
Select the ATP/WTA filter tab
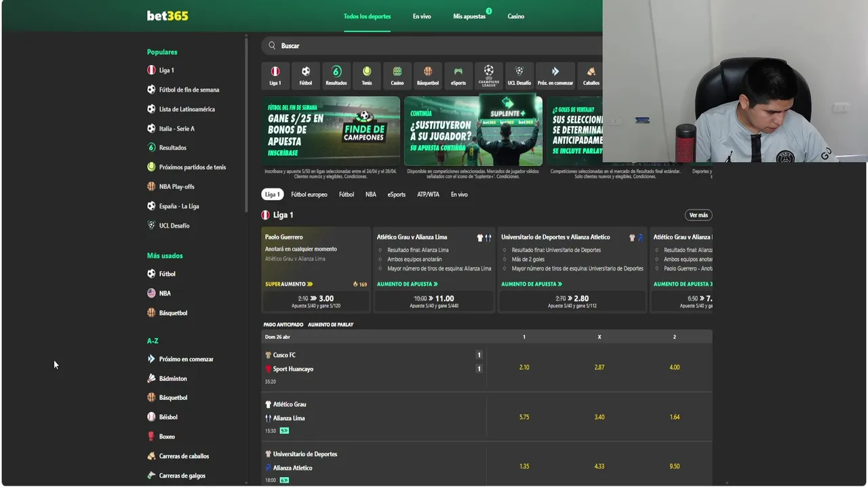(428, 195)
